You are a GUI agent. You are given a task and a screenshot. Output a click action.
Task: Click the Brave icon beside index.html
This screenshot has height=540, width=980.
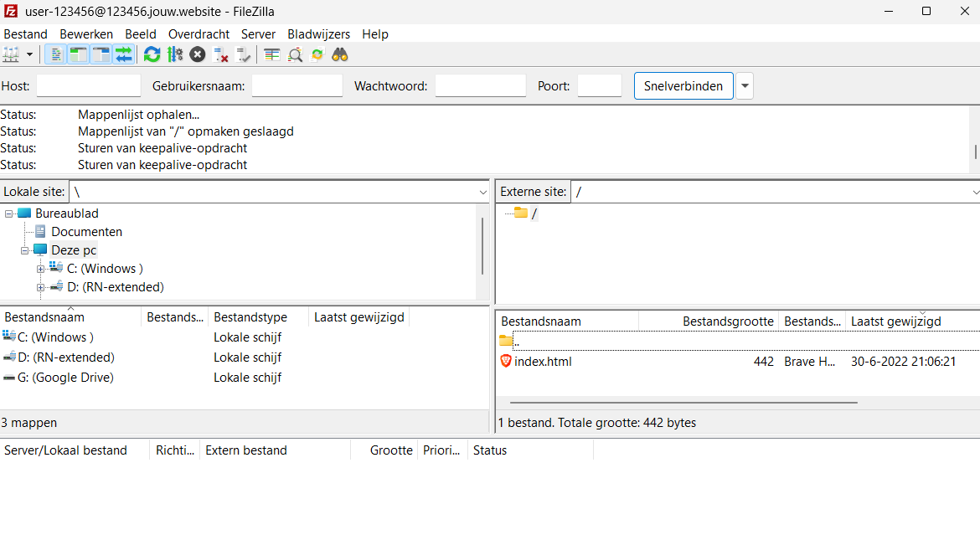tap(506, 361)
